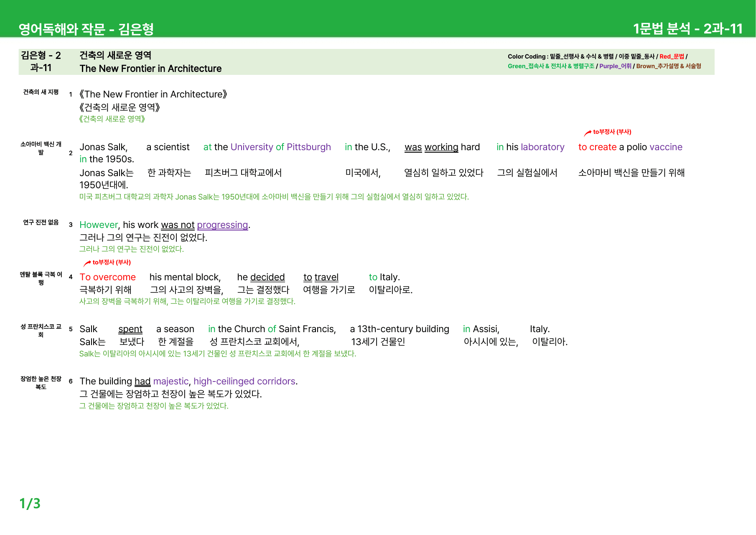Click the purple phrase high-ceilinged corridors
Image resolution: width=756 pixels, height=535 pixels.
pyautogui.click(x=244, y=381)
